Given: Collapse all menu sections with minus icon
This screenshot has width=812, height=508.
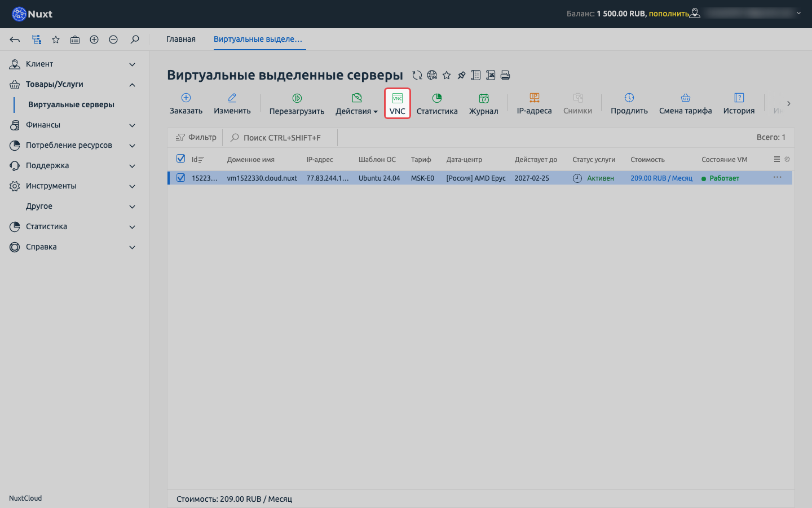Looking at the screenshot, I should coord(113,40).
